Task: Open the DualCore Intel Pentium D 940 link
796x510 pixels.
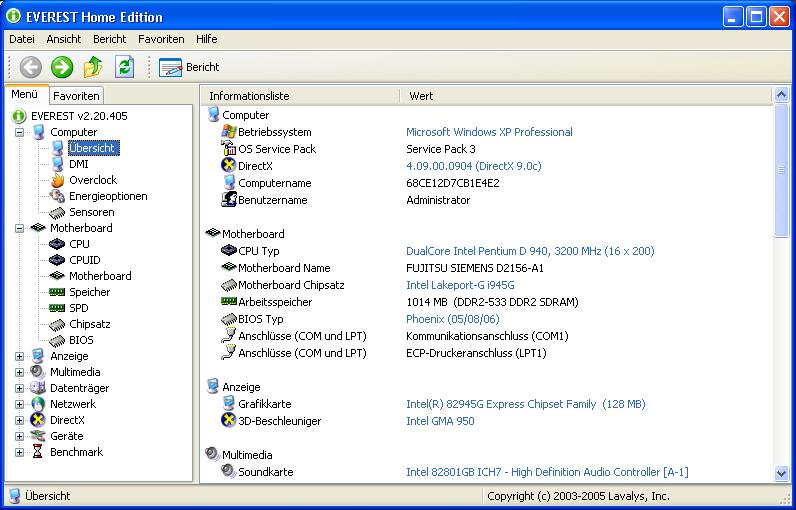Action: 530,251
